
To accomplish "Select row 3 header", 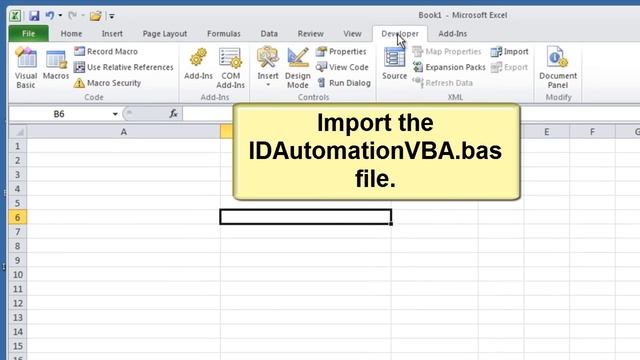I will (18, 175).
